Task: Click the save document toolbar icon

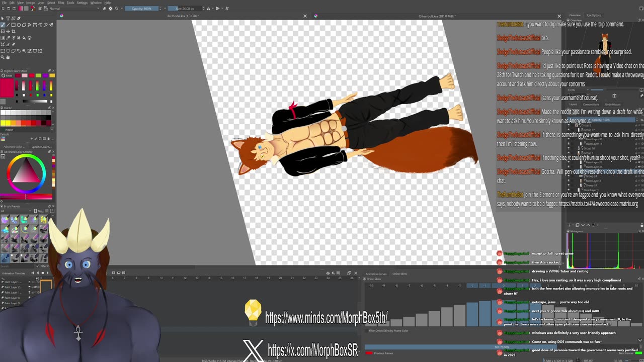Action: pos(14,9)
